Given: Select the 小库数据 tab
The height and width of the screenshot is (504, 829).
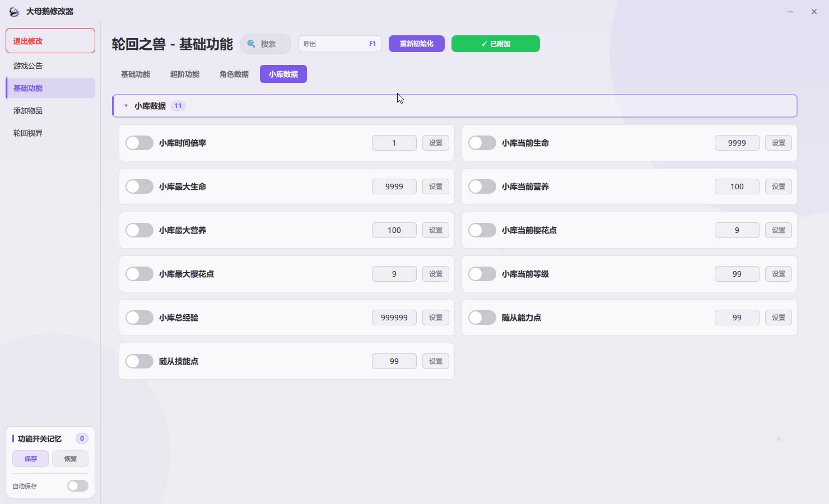Looking at the screenshot, I should pos(283,74).
